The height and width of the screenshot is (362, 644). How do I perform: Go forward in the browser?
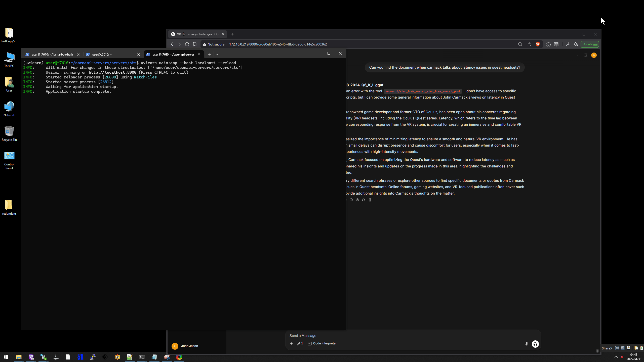(179, 44)
